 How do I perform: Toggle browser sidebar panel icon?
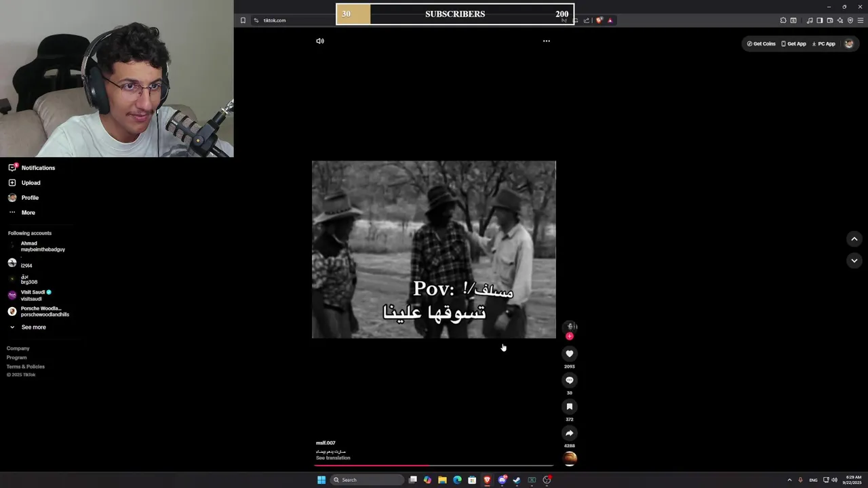(820, 20)
